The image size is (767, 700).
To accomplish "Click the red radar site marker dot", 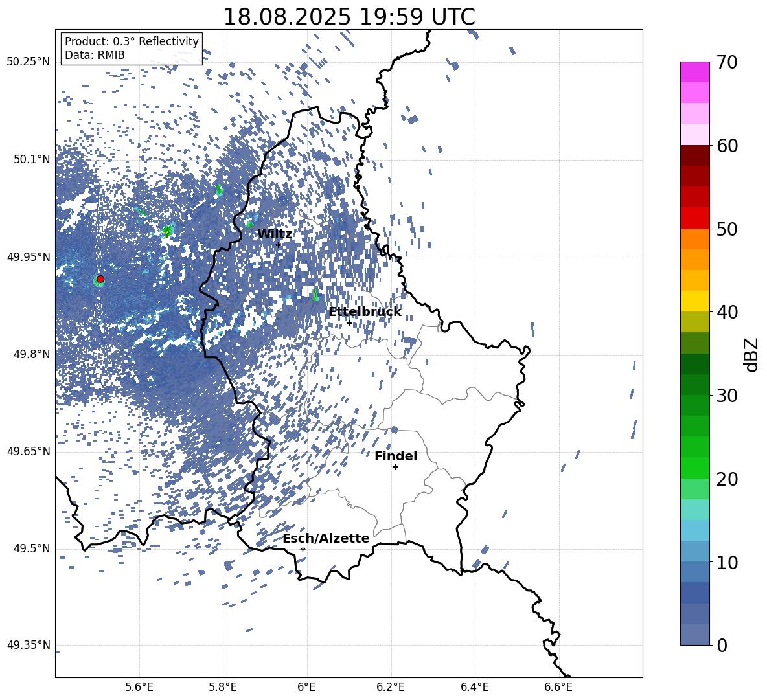I will pyautogui.click(x=100, y=279).
